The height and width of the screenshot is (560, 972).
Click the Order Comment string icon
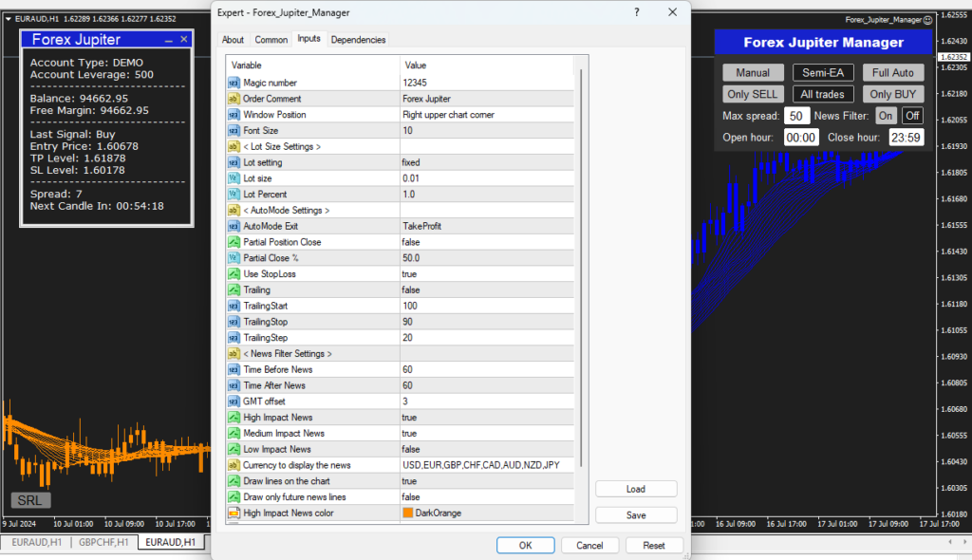tap(234, 99)
